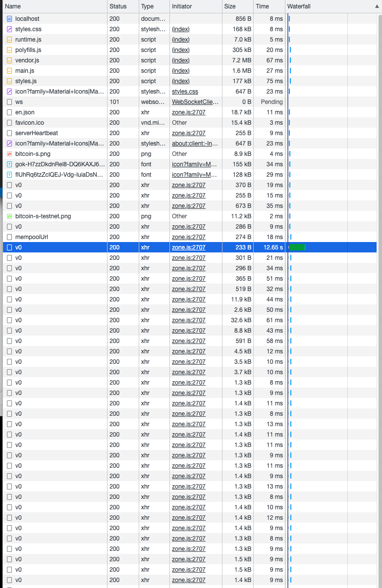Viewport: 382px width, 588px height.
Task: Click the file icon beside serverHeartbeat
Action: tap(10, 133)
